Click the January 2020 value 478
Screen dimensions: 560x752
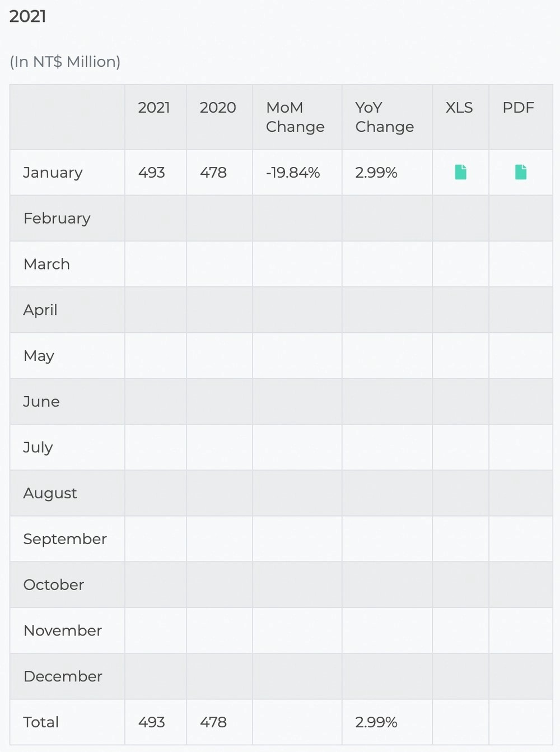(x=213, y=173)
